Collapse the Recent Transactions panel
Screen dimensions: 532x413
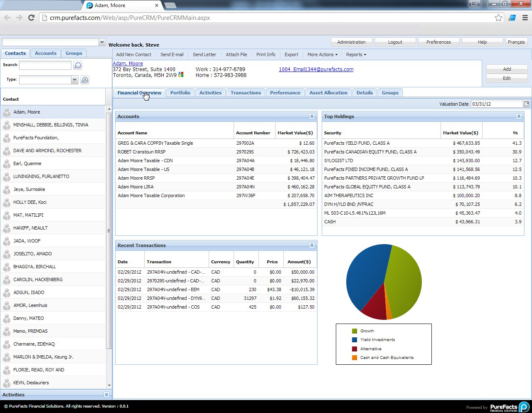(x=312, y=245)
